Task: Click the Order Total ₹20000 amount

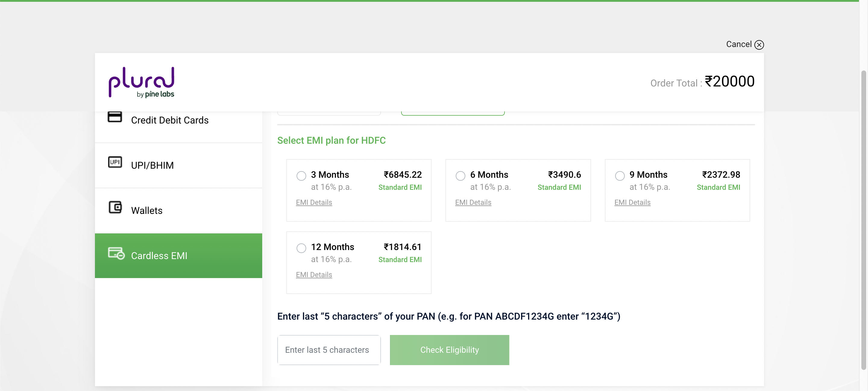Action: tap(729, 82)
